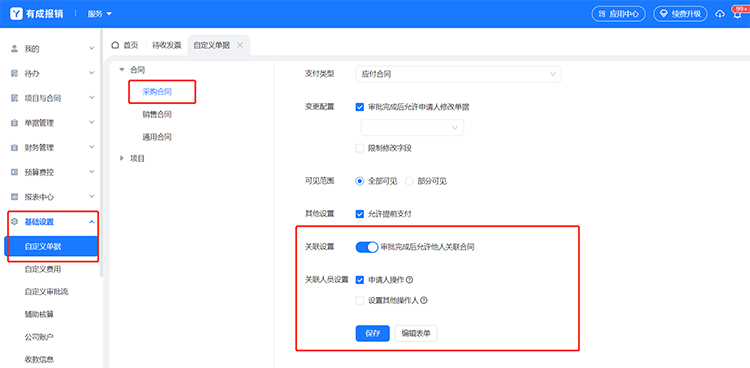The image size is (750, 368).
Task: Select 自定义单据 in the sidebar
Action: click(x=51, y=247)
